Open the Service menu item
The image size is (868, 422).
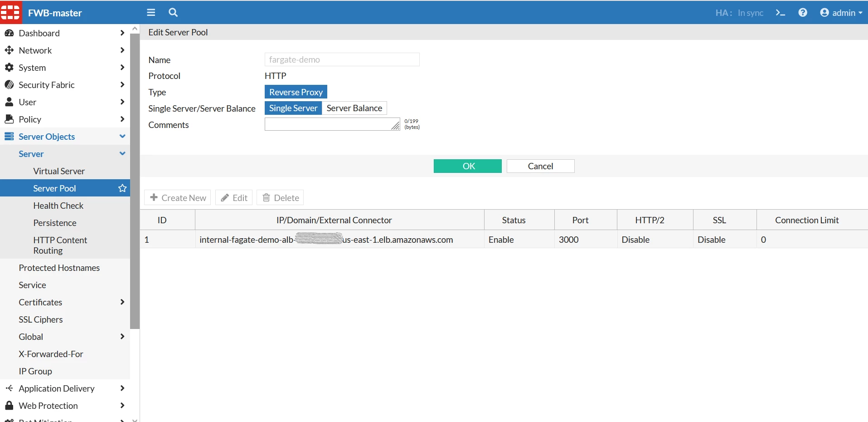pos(32,285)
